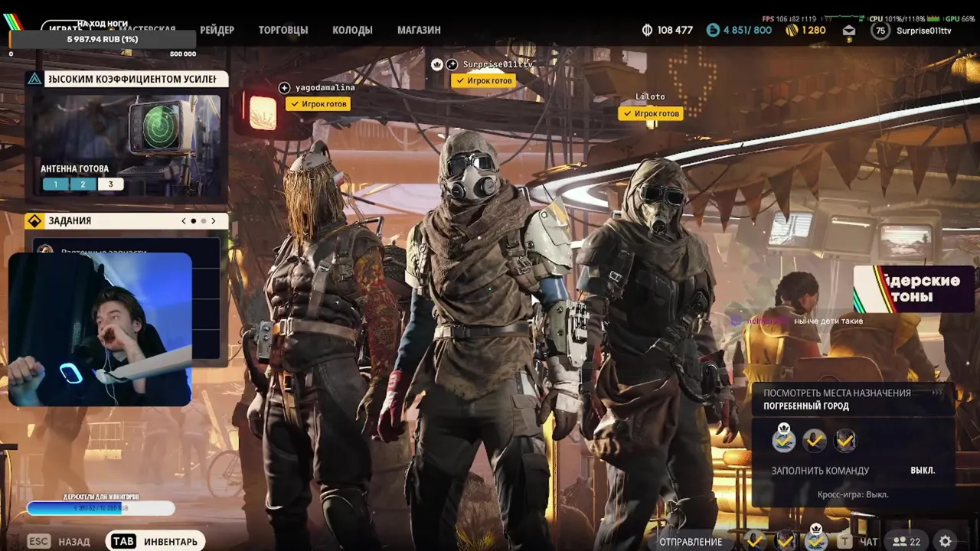Select the third squad avatar in destination panel

pos(844,440)
